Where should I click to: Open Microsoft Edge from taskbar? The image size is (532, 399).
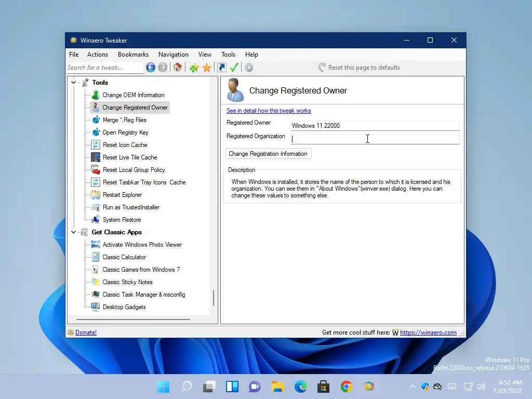(x=300, y=387)
